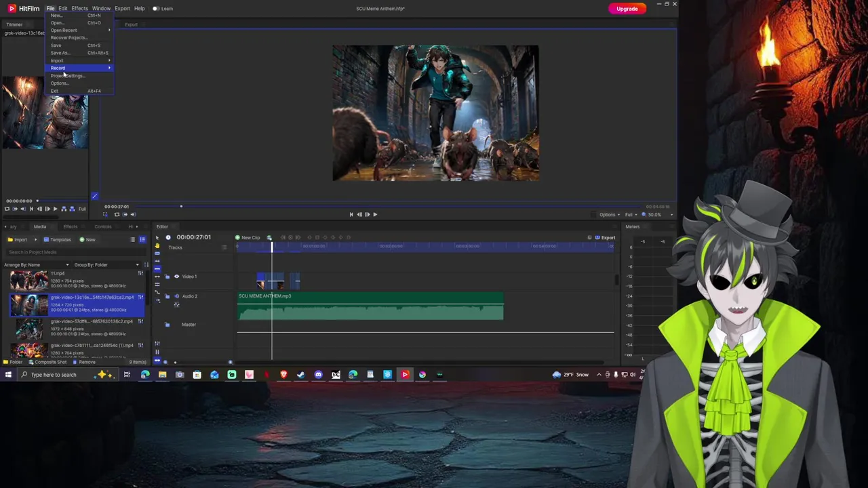This screenshot has height=488, width=868.
Task: Select the Slip tool in editor
Action: pos(157,261)
